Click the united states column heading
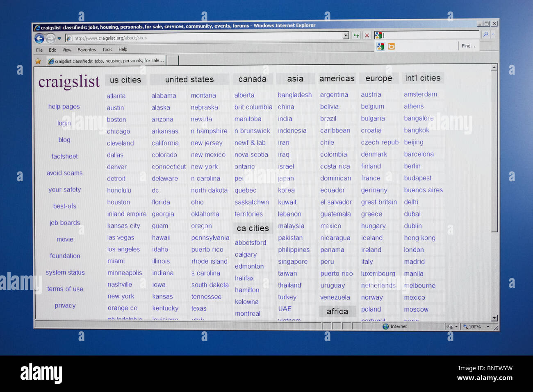 tap(189, 80)
